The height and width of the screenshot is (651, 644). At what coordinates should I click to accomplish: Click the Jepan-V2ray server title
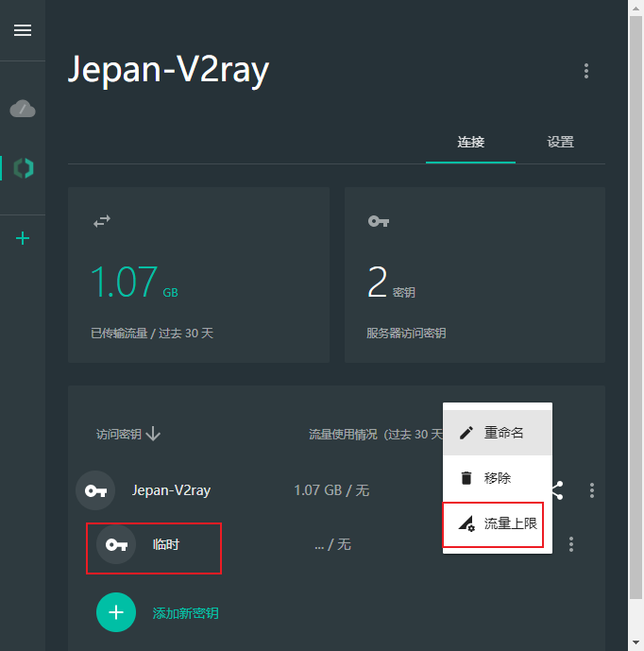point(168,70)
